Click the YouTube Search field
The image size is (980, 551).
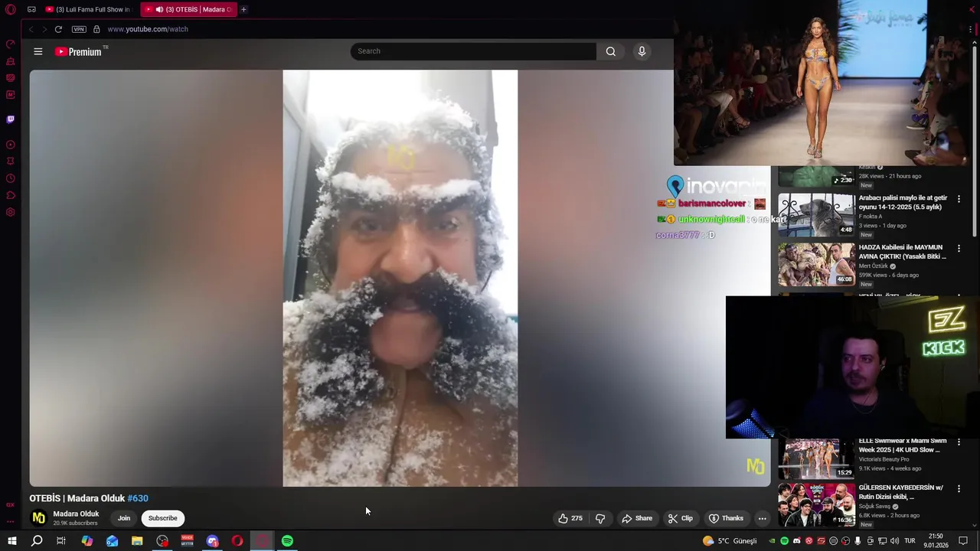coord(473,51)
